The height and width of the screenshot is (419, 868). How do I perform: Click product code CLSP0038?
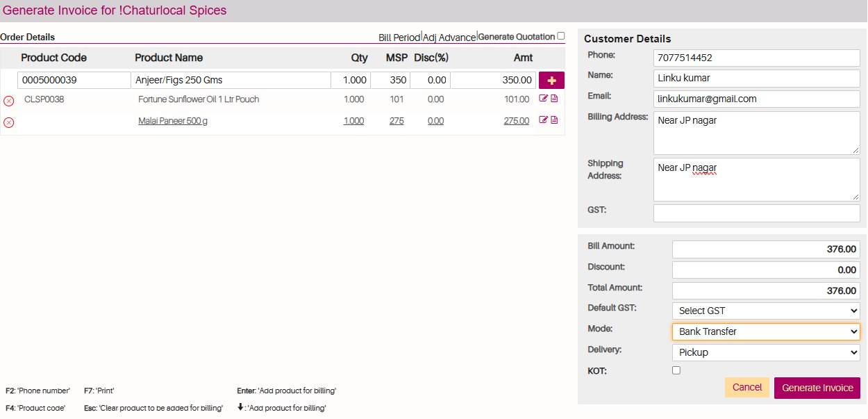click(44, 99)
